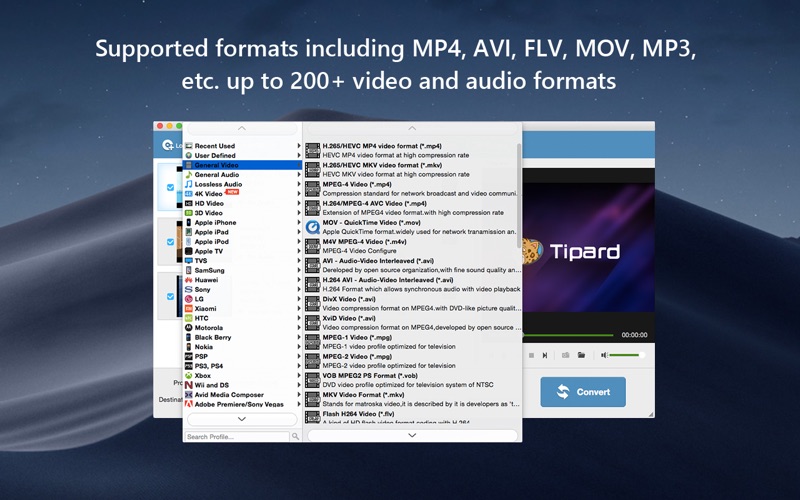Choose H.265/HEVC MKV video format entry
The height and width of the screenshot is (500, 800).
coord(412,169)
